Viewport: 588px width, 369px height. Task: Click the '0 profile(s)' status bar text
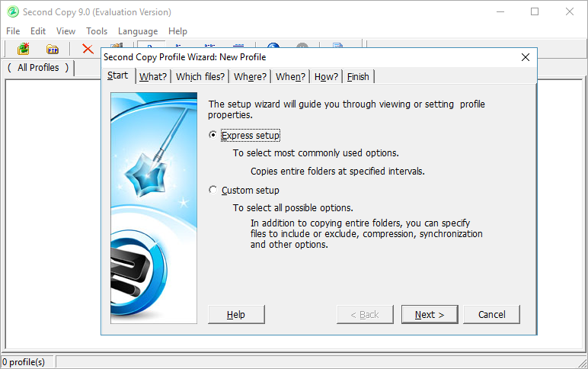24,362
